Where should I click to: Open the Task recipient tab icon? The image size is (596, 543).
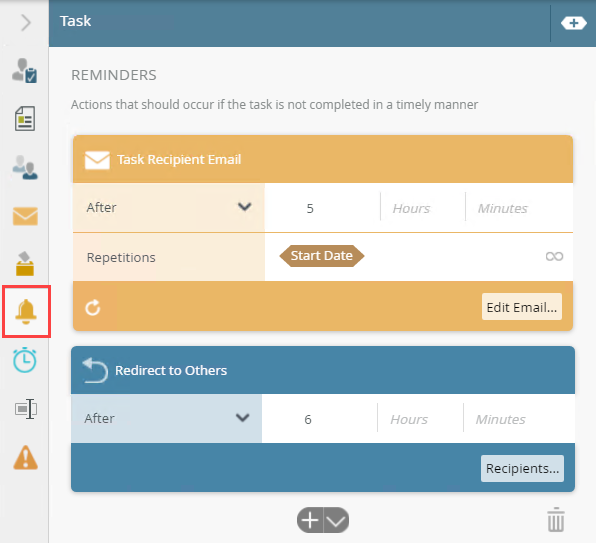click(25, 71)
